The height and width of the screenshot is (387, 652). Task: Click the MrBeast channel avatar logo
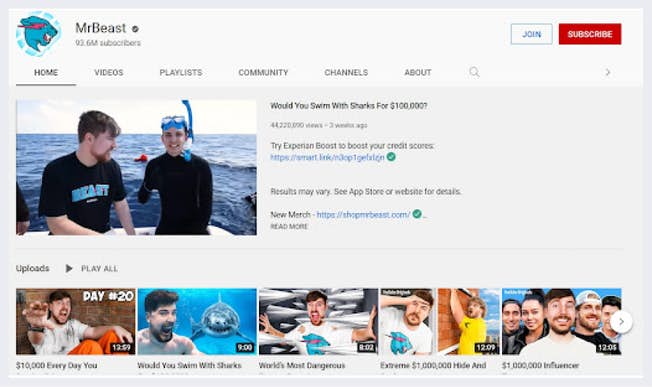pos(38,34)
